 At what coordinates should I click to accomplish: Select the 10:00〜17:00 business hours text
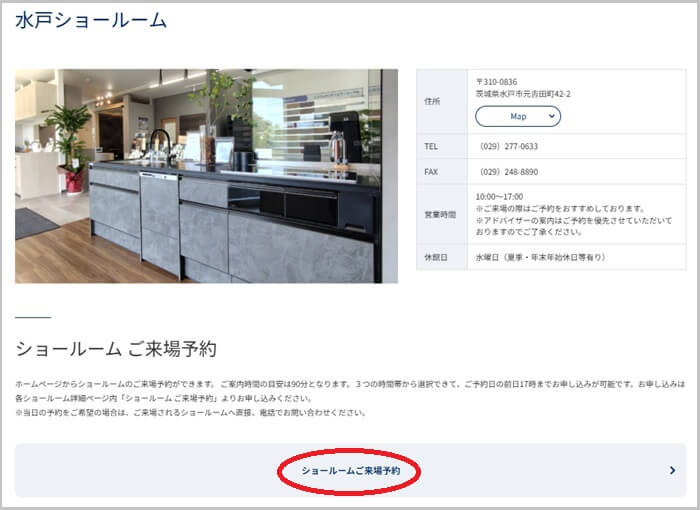point(499,197)
